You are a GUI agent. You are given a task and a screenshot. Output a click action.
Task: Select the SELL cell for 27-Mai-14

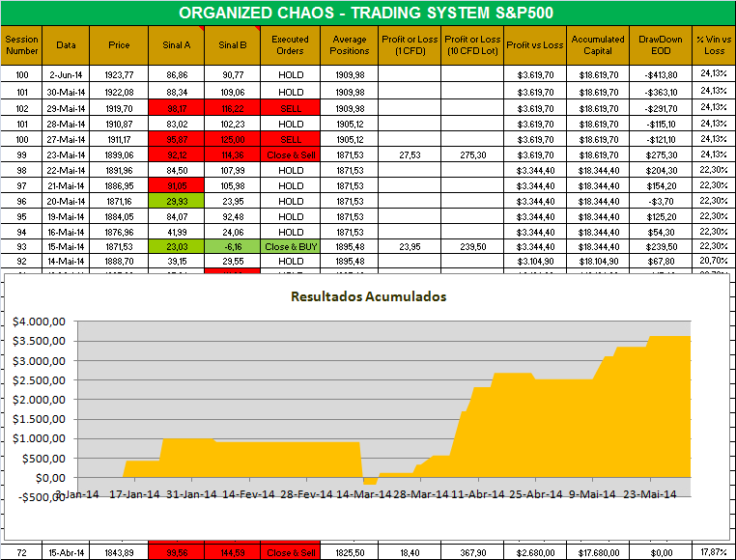tap(290, 139)
